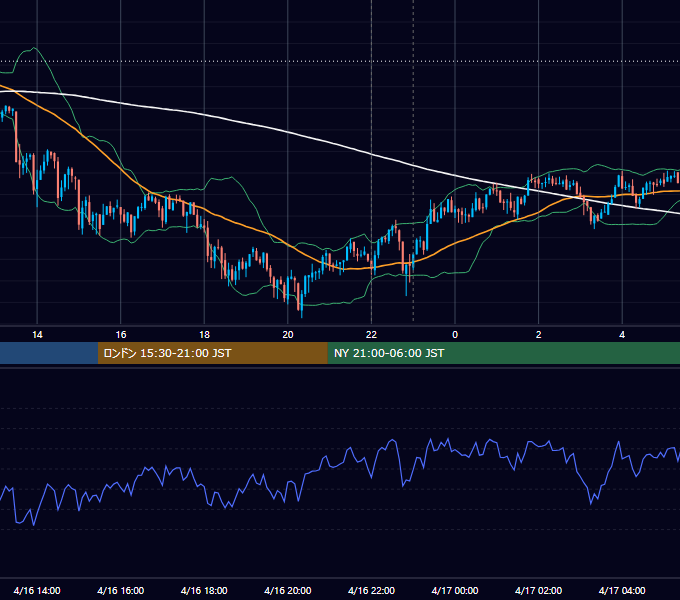Click the 14 hour label on price chart axis
The width and height of the screenshot is (680, 600).
37,335
